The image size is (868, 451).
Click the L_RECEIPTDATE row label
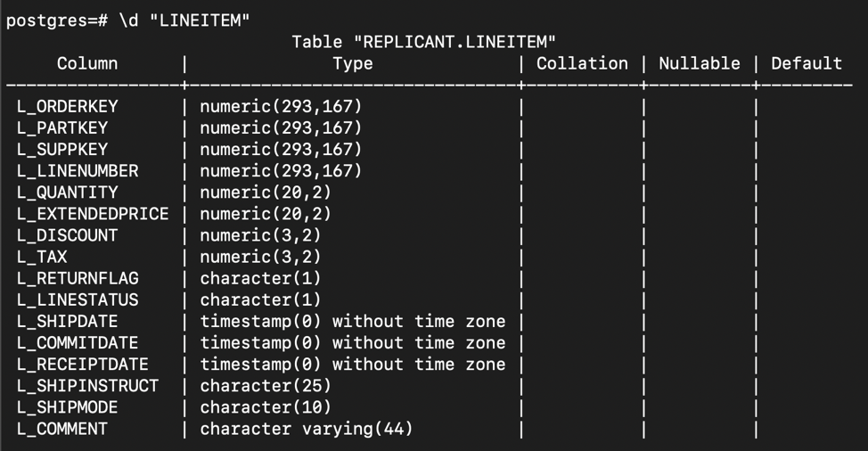[82, 365]
